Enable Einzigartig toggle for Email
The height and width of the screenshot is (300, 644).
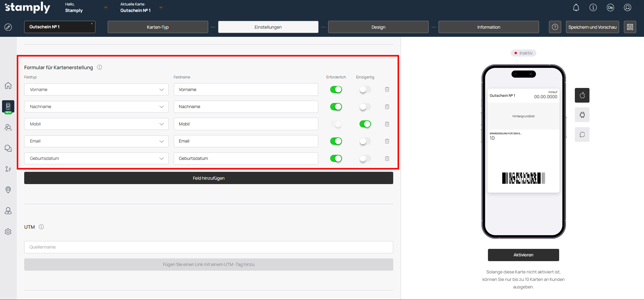(x=365, y=141)
